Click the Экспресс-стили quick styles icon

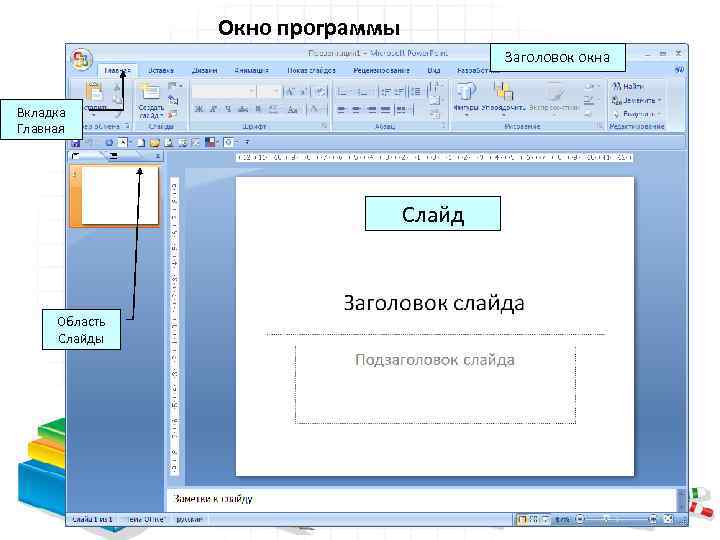tap(555, 91)
